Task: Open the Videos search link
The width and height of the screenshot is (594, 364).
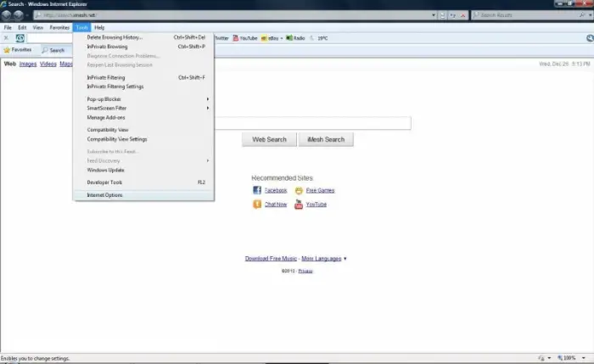Action: [x=48, y=64]
